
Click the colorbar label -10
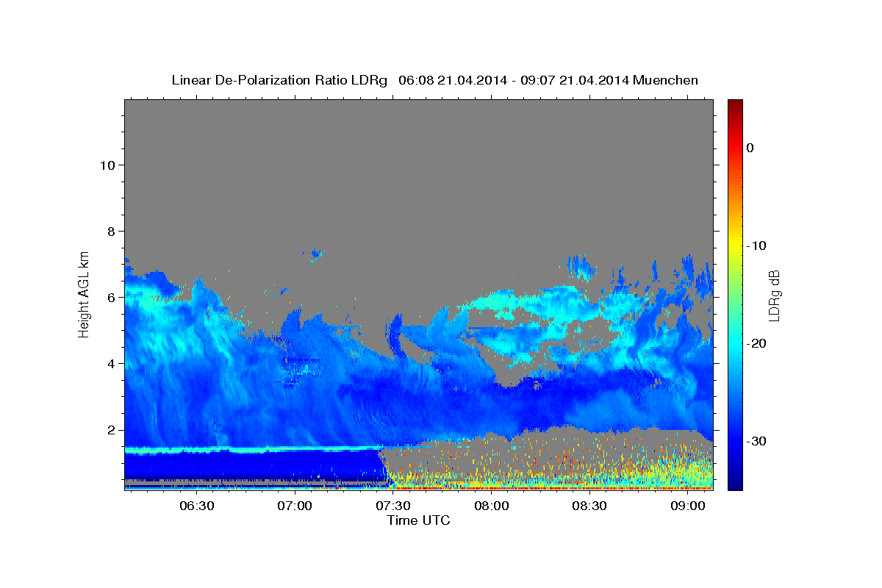click(x=757, y=245)
